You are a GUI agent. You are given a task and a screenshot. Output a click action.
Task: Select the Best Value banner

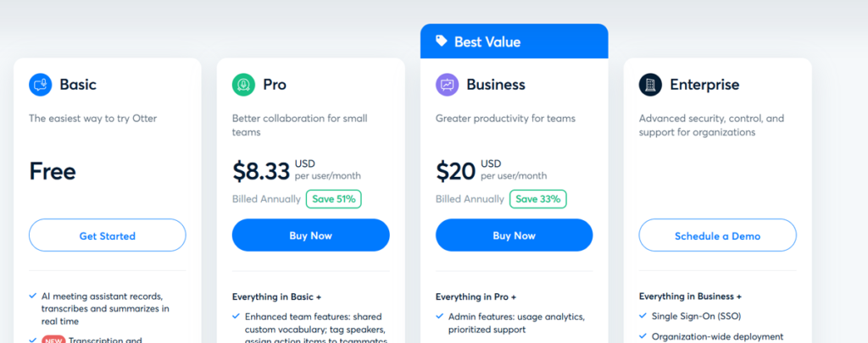click(515, 41)
